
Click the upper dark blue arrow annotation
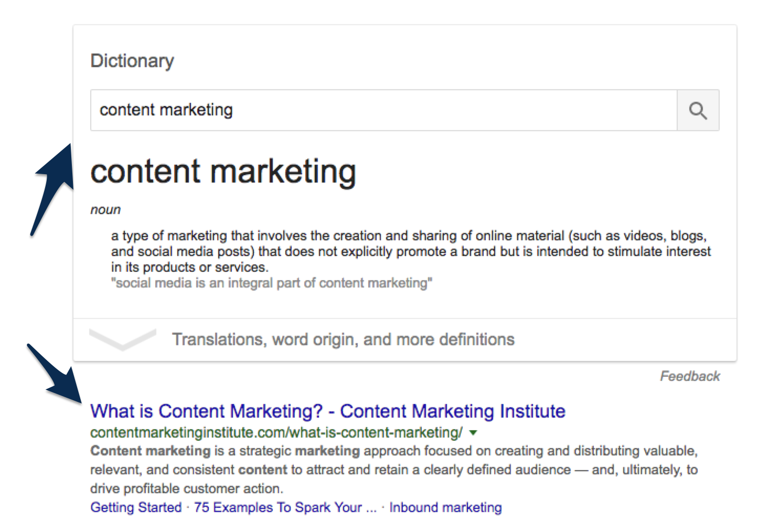(x=53, y=190)
